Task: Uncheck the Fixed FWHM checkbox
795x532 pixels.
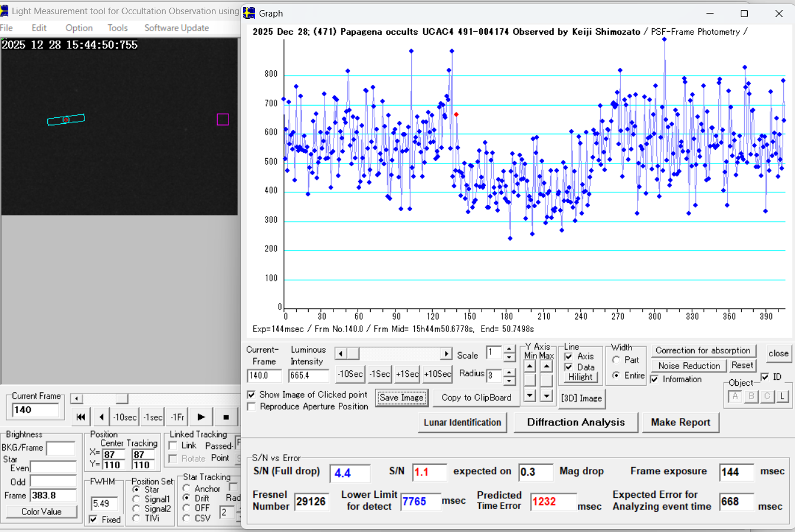Action: pos(93,520)
